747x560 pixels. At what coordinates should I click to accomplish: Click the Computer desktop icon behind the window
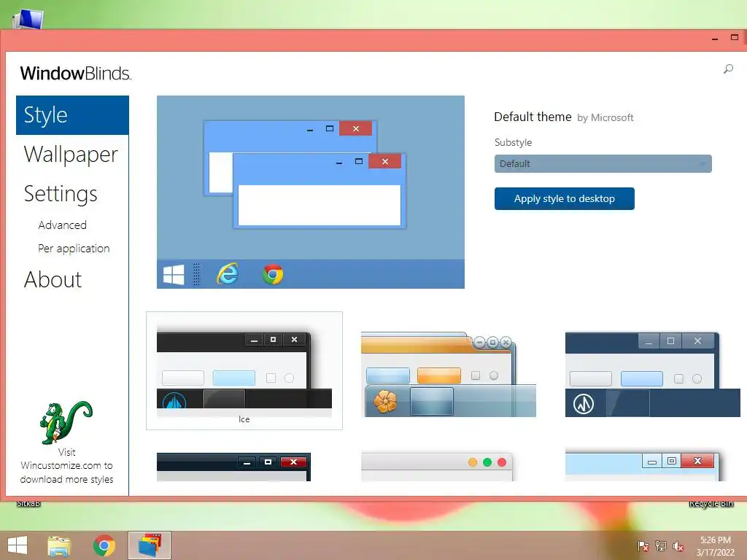tap(28, 19)
